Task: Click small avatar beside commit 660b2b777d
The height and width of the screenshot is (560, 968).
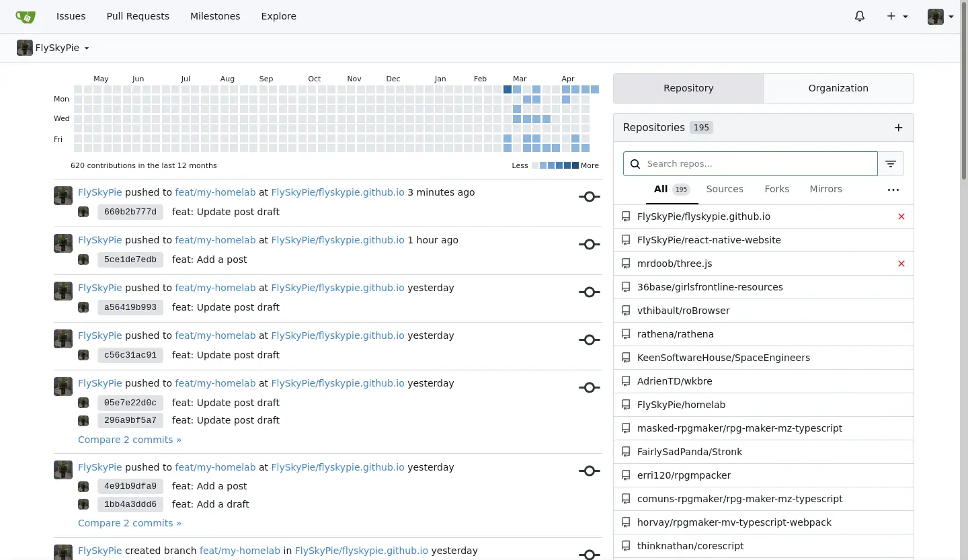Action: click(83, 212)
